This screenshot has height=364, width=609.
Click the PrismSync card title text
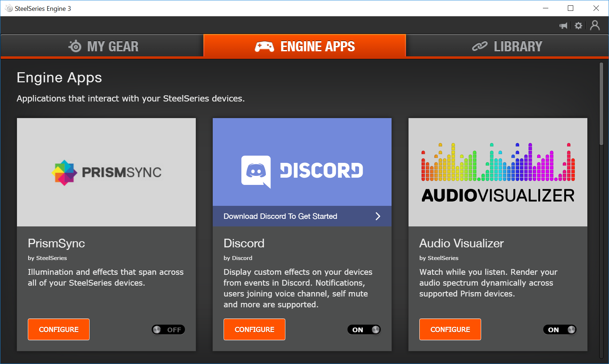[56, 243]
